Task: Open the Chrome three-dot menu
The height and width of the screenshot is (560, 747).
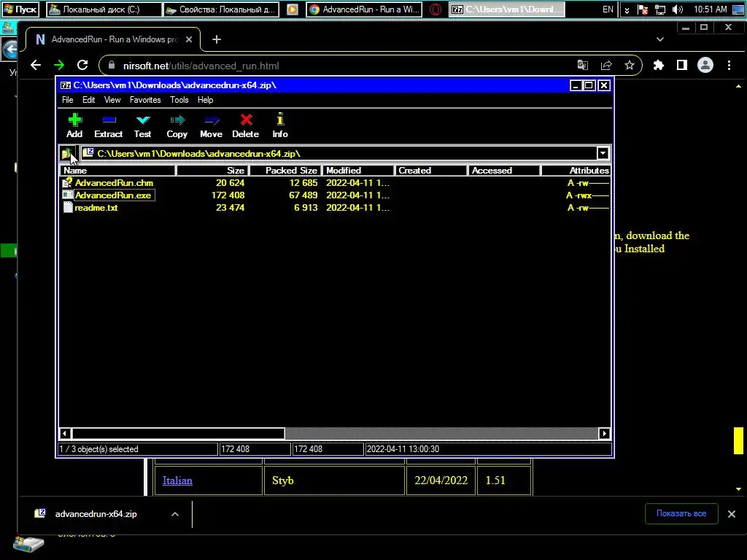Action: coord(729,65)
